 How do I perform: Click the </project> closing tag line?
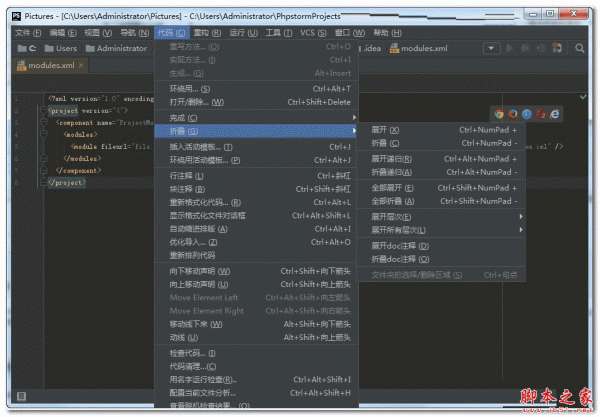[x=67, y=182]
